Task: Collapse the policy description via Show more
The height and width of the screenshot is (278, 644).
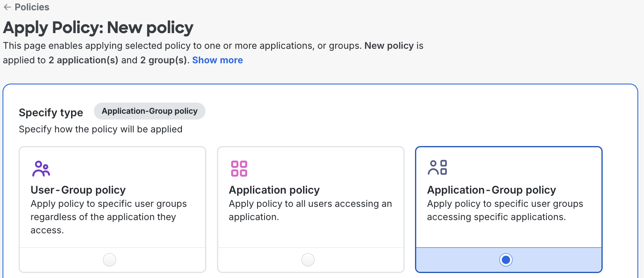Action: (217, 60)
